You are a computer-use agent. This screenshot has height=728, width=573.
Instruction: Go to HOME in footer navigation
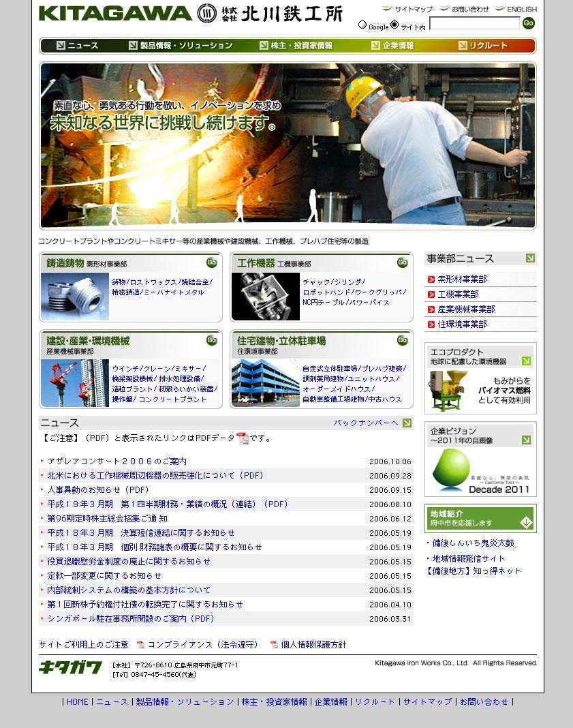click(x=78, y=702)
